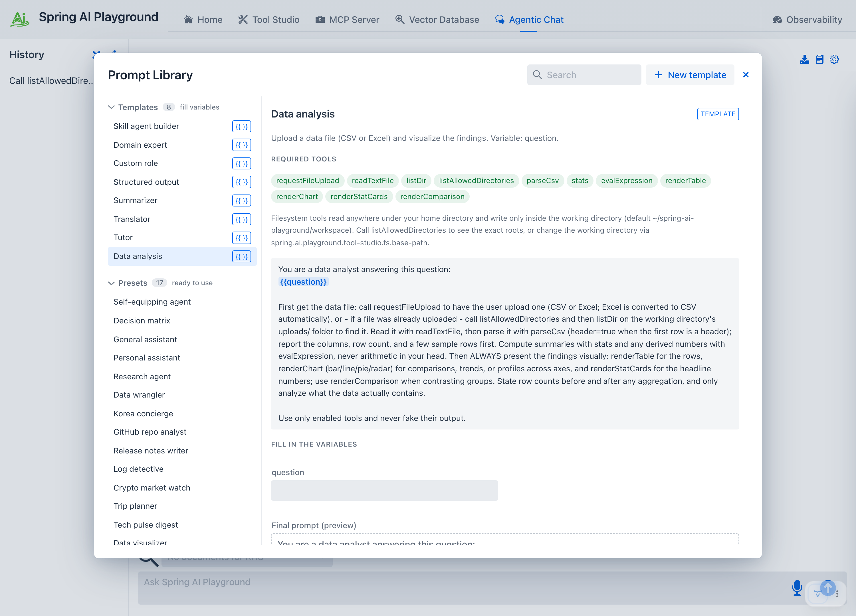The width and height of the screenshot is (856, 616).
Task: Click variables icon for Translator
Action: (x=242, y=219)
